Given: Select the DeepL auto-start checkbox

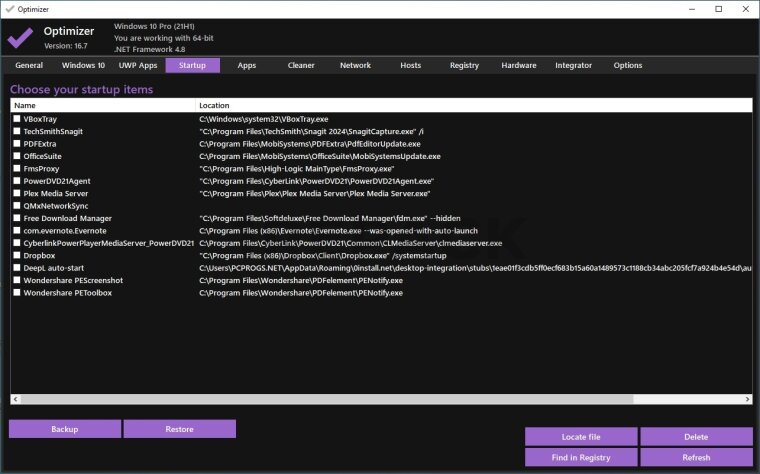Looking at the screenshot, I should (x=17, y=268).
